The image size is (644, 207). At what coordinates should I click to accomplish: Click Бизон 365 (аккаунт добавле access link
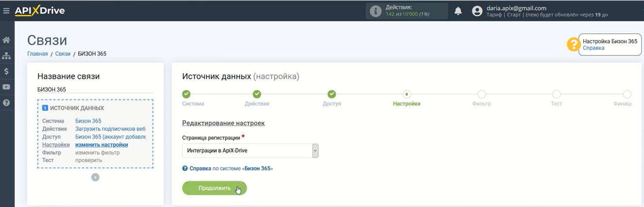tap(110, 137)
